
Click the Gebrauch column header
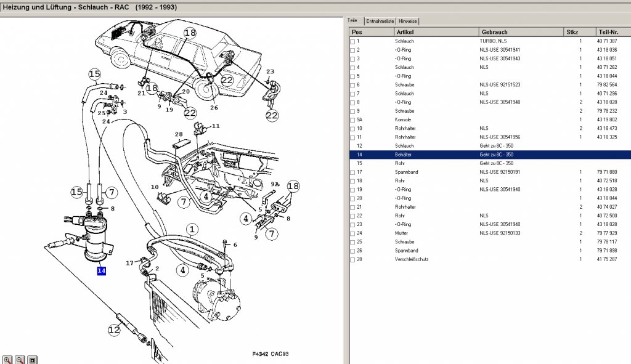521,32
